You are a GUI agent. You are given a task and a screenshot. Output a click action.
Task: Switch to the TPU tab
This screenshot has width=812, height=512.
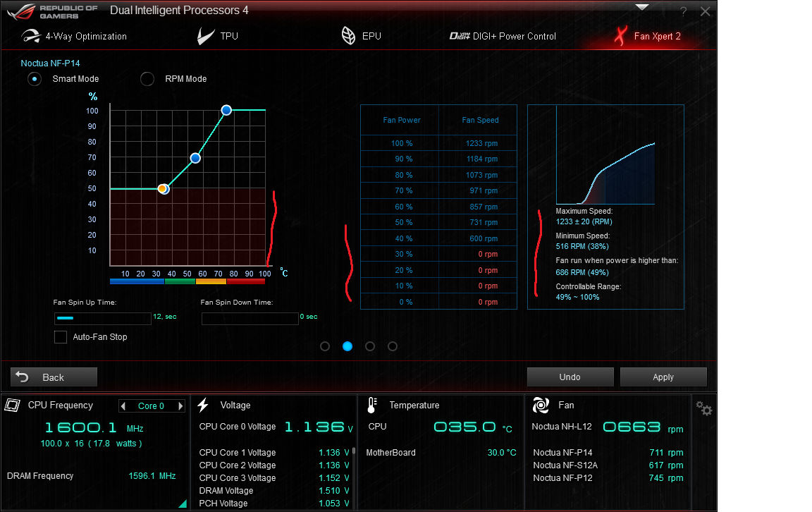coord(218,36)
